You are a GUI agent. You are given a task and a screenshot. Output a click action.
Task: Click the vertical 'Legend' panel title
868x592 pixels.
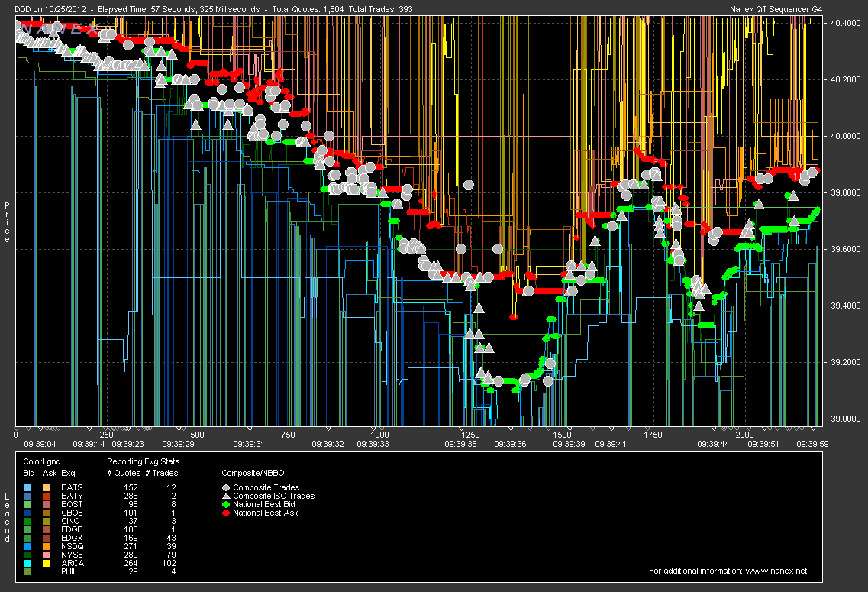pos(7,519)
